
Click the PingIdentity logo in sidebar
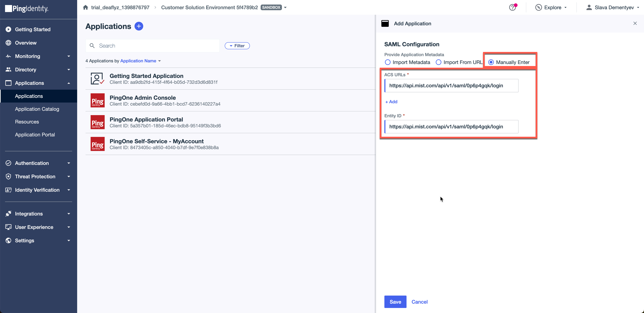tap(27, 9)
